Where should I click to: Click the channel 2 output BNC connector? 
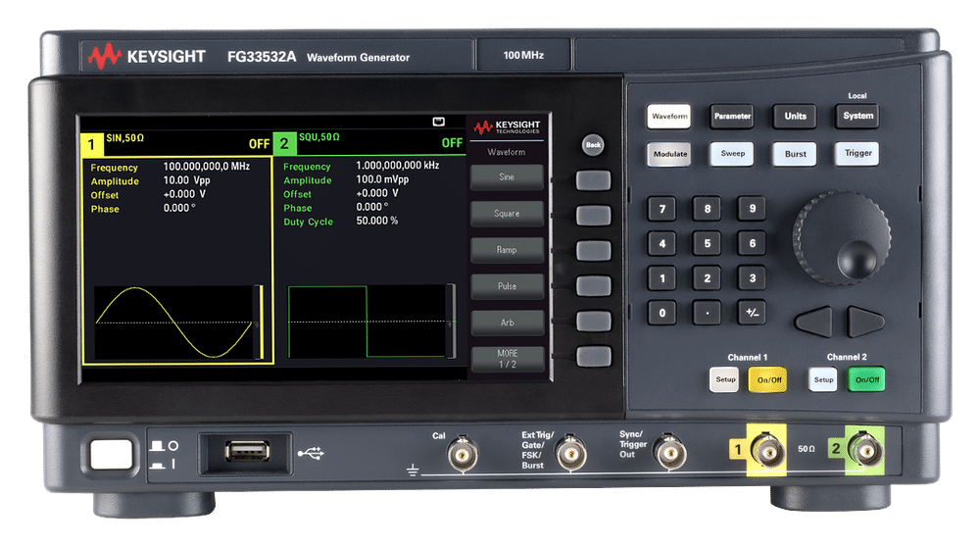[x=866, y=450]
